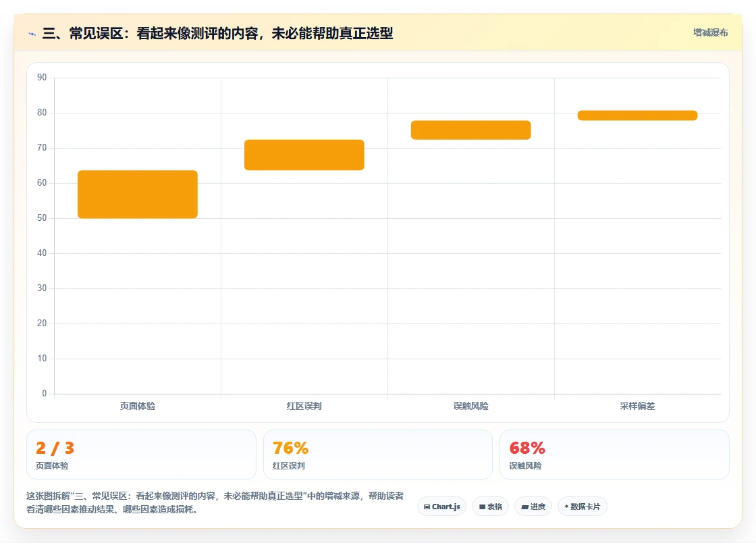Click the y-axis value 90
The width and height of the screenshot is (756, 543).
click(42, 77)
